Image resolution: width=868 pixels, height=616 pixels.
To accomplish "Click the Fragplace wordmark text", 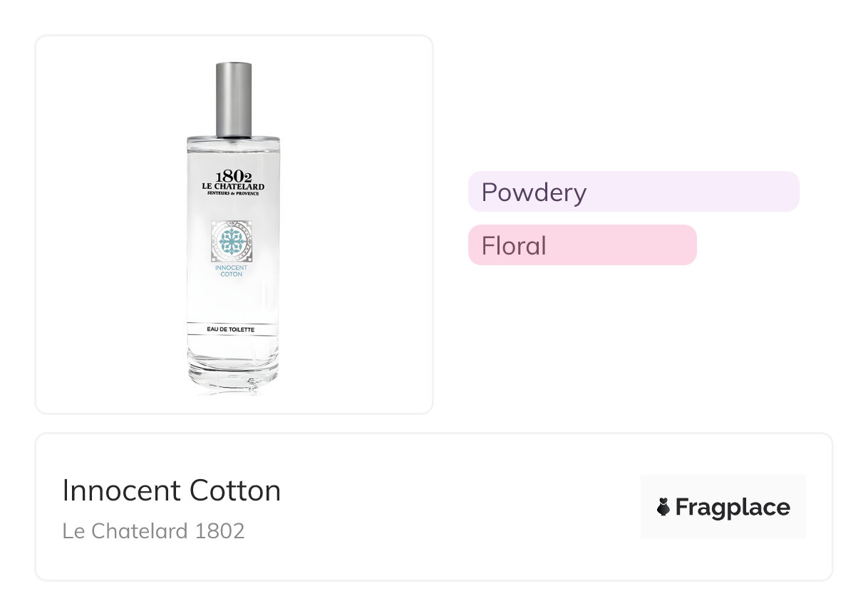I will tap(733, 508).
